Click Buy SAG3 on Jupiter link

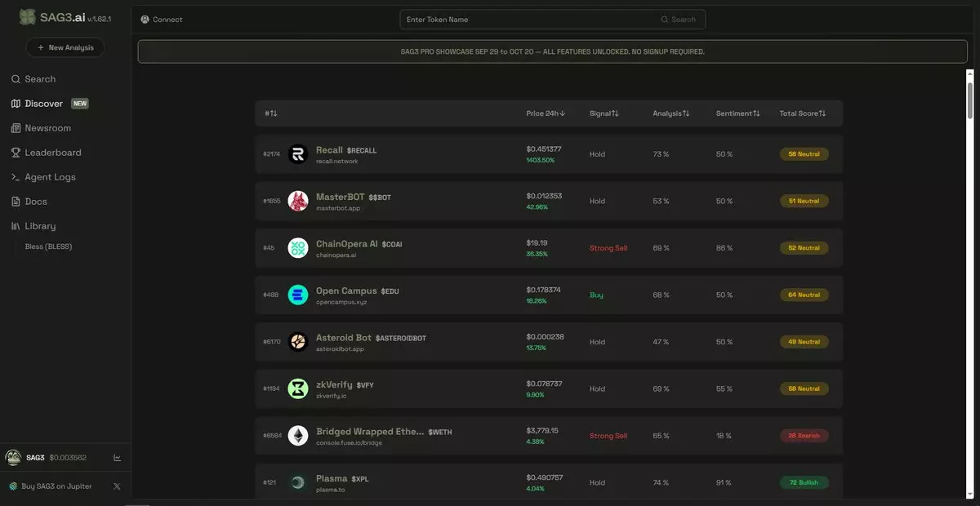point(56,486)
